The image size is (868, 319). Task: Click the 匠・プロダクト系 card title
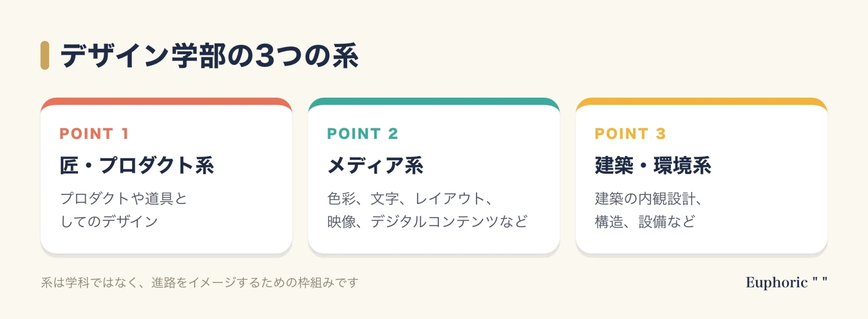137,165
